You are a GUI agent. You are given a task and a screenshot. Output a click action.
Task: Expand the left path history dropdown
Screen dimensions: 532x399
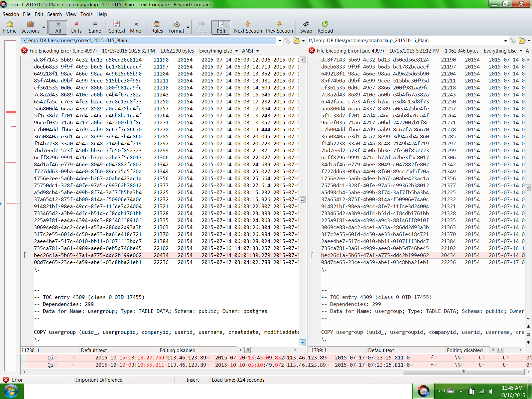click(280, 41)
